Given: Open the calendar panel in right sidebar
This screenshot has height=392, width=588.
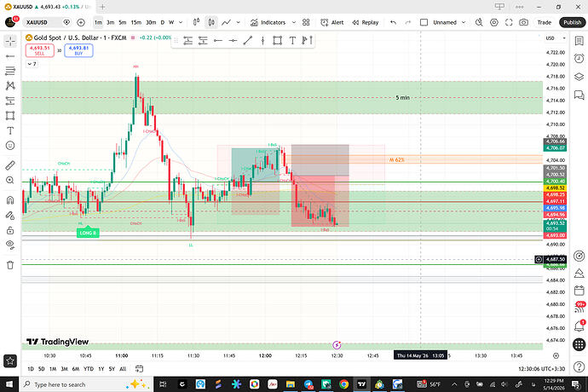Looking at the screenshot, I should (579, 291).
